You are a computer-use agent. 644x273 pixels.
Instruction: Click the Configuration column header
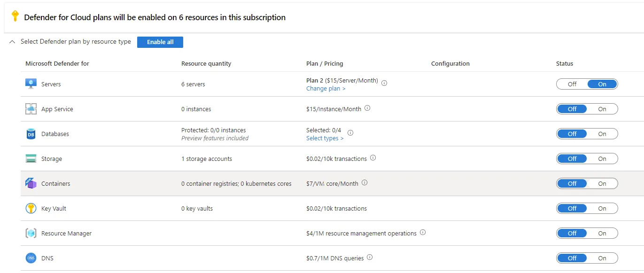(450, 63)
